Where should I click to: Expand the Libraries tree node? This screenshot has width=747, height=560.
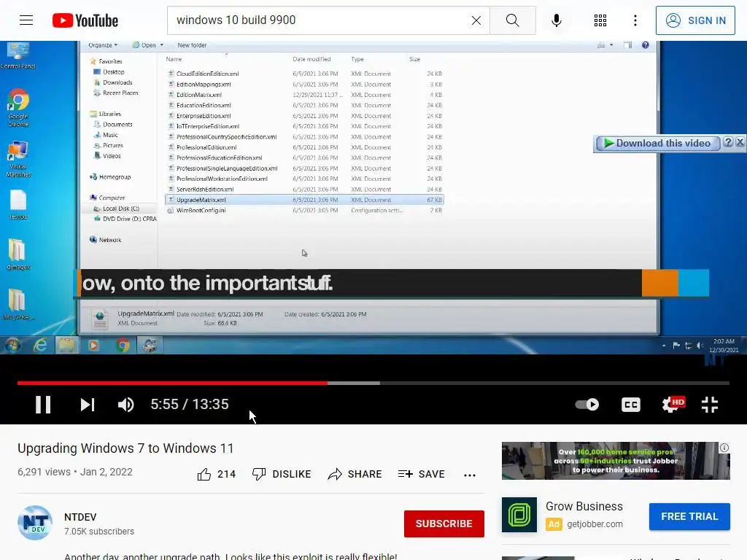pos(109,114)
